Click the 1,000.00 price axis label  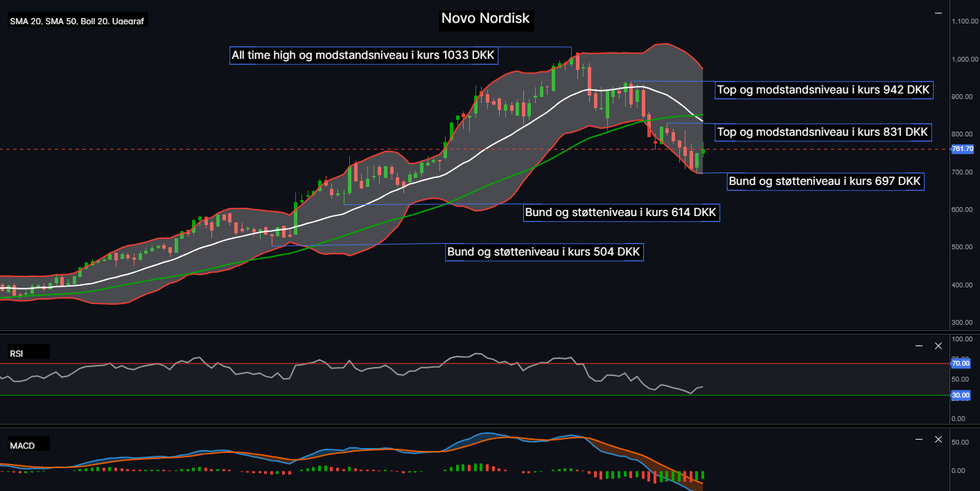click(x=965, y=60)
